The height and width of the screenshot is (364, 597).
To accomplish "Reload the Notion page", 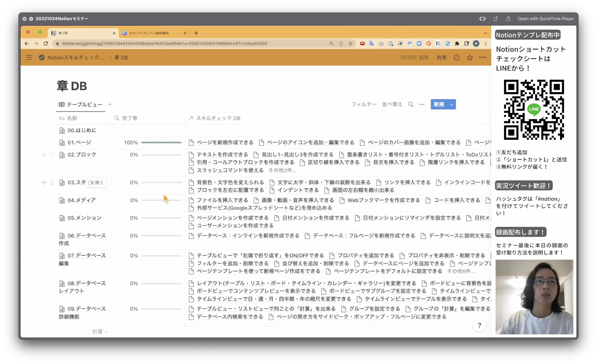I will point(46,43).
